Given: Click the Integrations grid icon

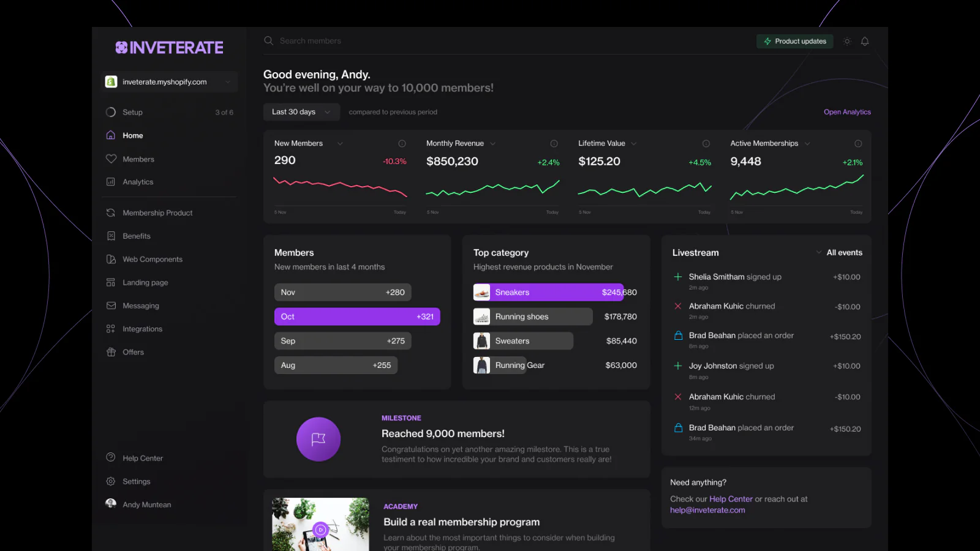Looking at the screenshot, I should coord(111,329).
